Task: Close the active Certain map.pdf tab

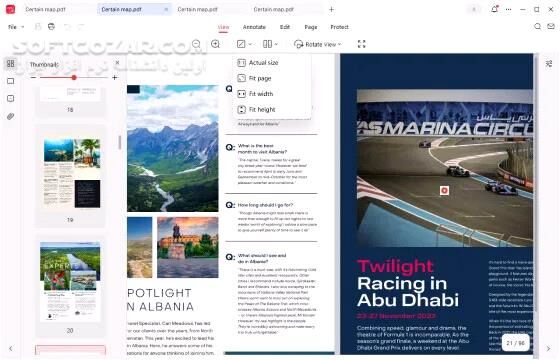Action: click(166, 10)
